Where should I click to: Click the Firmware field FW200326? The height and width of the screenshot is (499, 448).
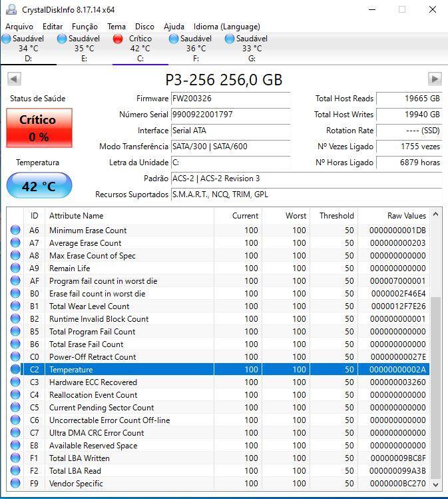pos(230,99)
